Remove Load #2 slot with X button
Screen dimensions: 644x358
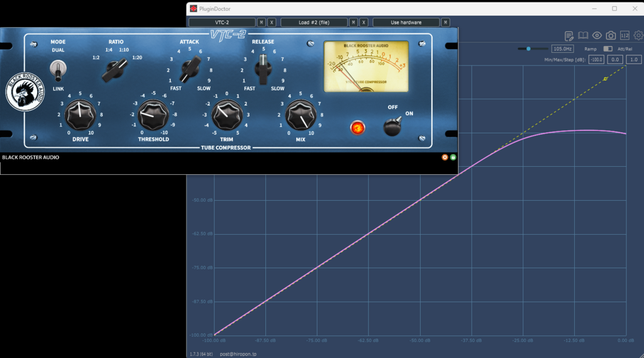(x=364, y=23)
